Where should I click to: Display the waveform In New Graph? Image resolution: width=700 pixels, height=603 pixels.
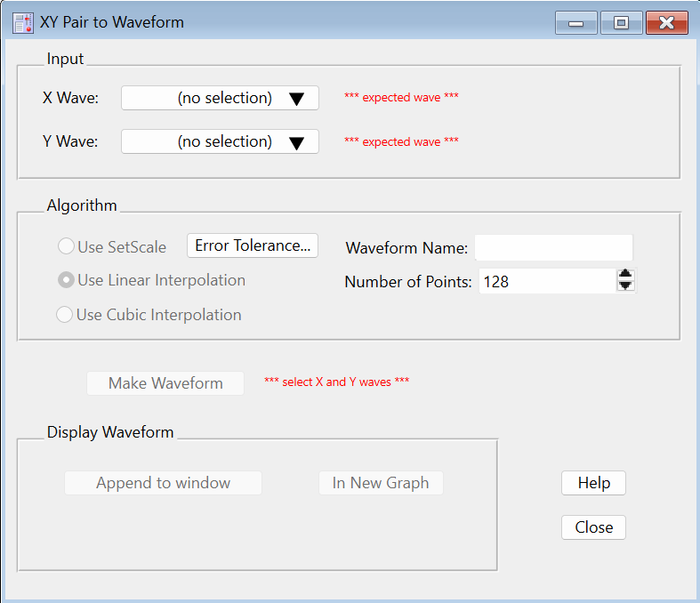click(x=381, y=483)
